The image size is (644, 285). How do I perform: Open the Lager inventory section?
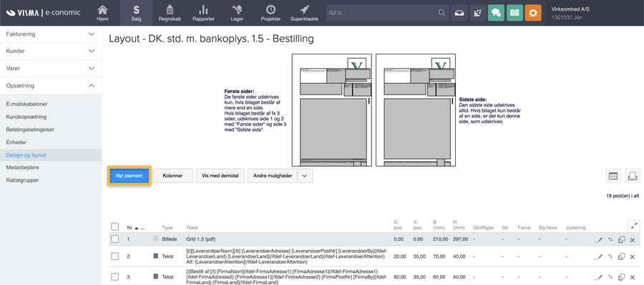pyautogui.click(x=237, y=13)
